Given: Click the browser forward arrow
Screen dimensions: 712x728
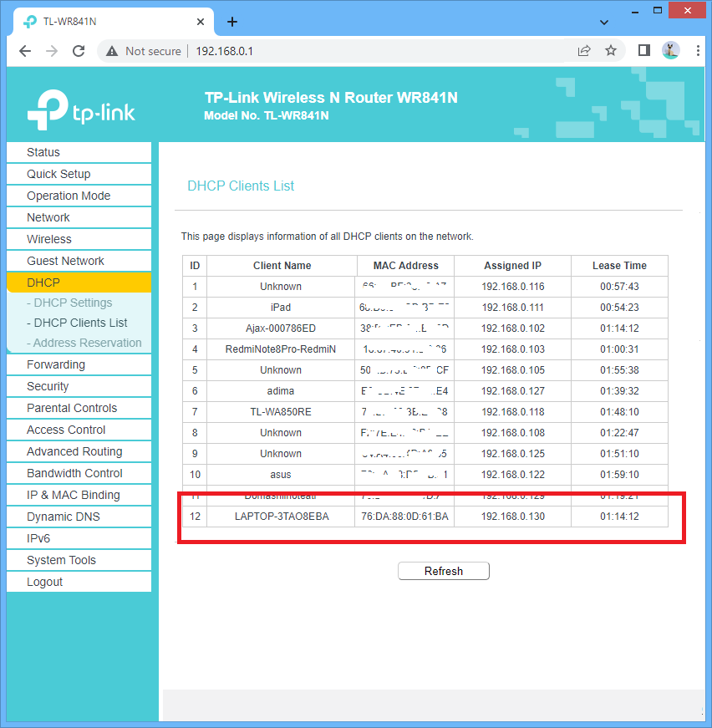Looking at the screenshot, I should (x=52, y=51).
